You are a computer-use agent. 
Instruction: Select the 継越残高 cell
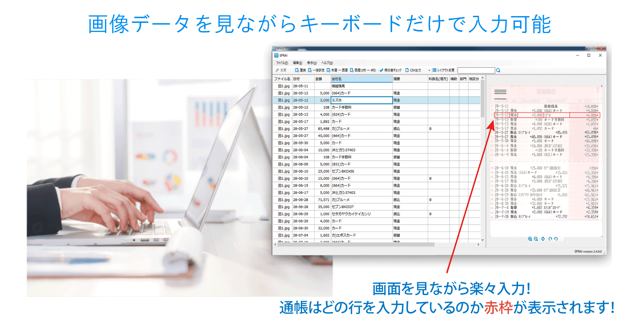(361, 86)
